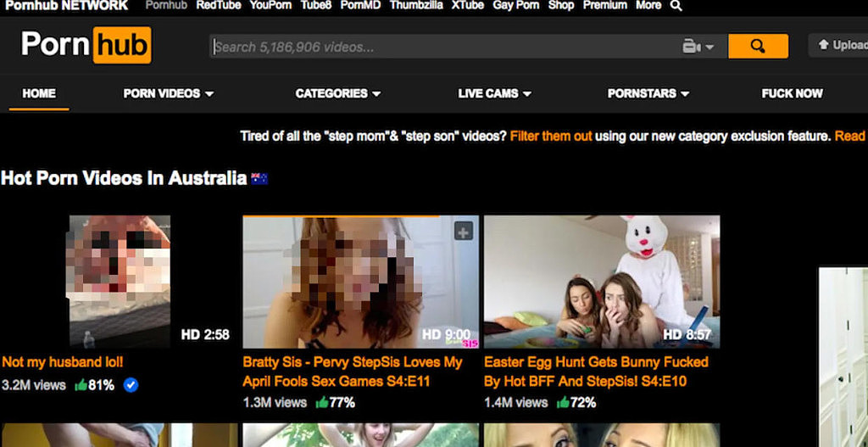Click the '1.3M views' text
868x447 pixels.
click(275, 403)
